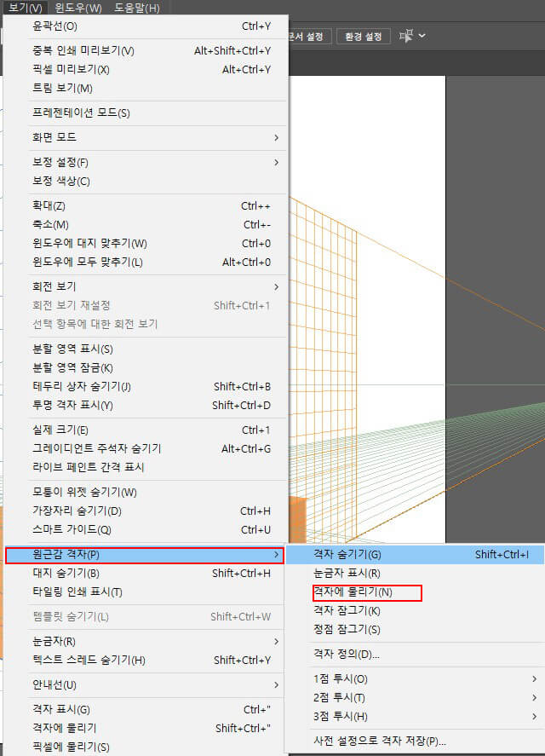Toggle 분할 영역 잠금(K)
545x756 pixels.
point(145,368)
